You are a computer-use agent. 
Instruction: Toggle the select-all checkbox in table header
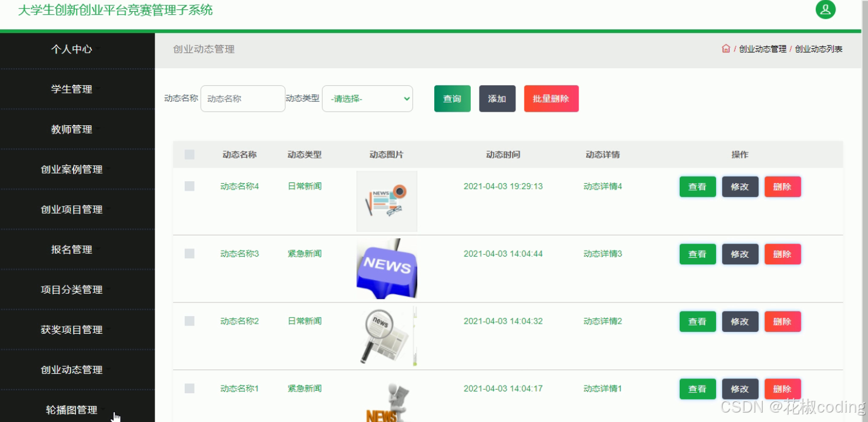[x=189, y=154]
